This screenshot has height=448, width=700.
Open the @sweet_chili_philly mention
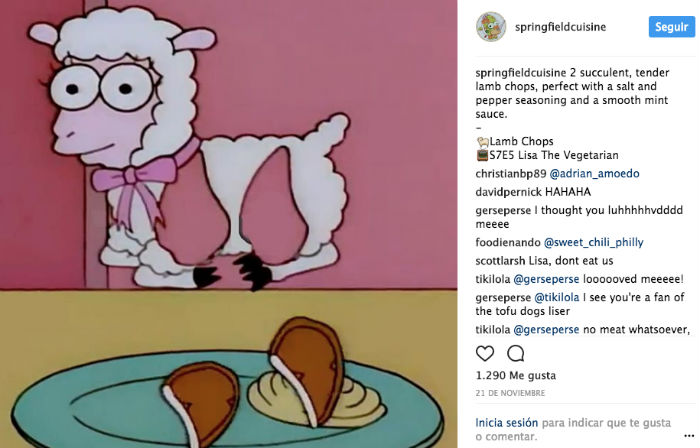tap(593, 243)
